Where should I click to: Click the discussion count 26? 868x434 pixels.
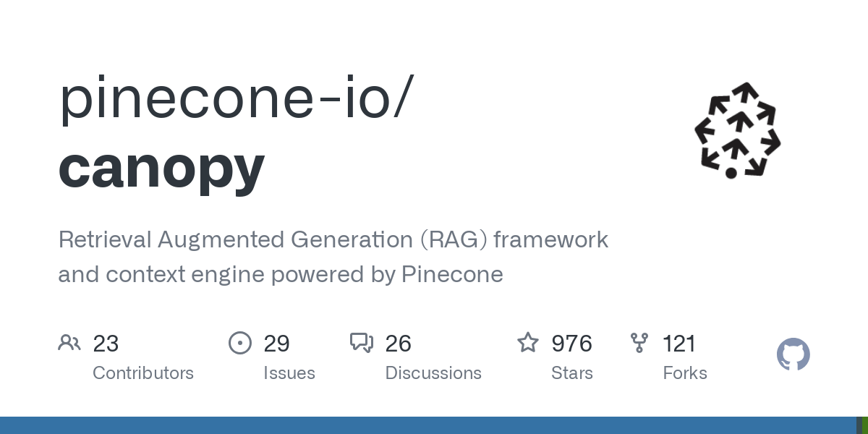pyautogui.click(x=399, y=344)
